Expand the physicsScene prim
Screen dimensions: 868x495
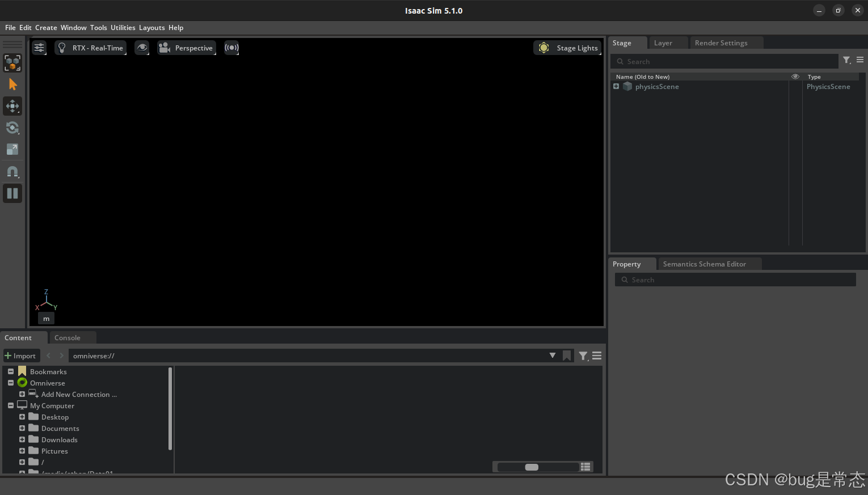point(616,87)
